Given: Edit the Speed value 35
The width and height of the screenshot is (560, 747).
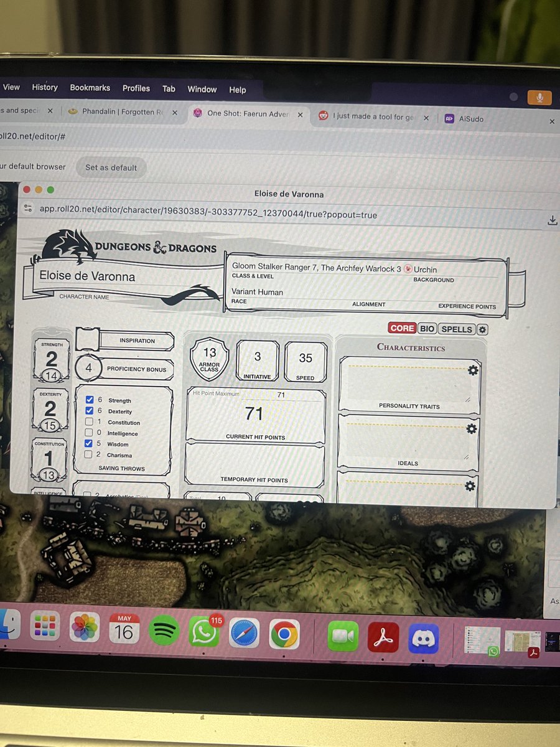Looking at the screenshot, I should coord(306,358).
